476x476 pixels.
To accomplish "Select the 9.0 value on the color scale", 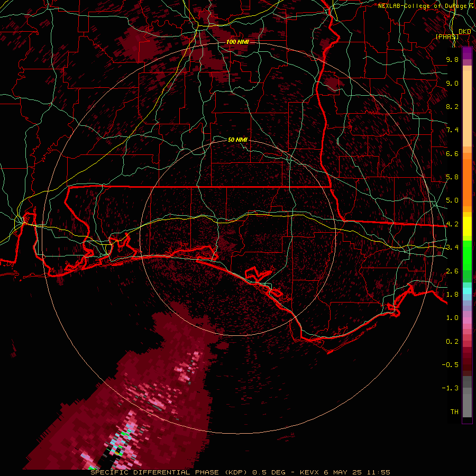I will pyautogui.click(x=452, y=83).
